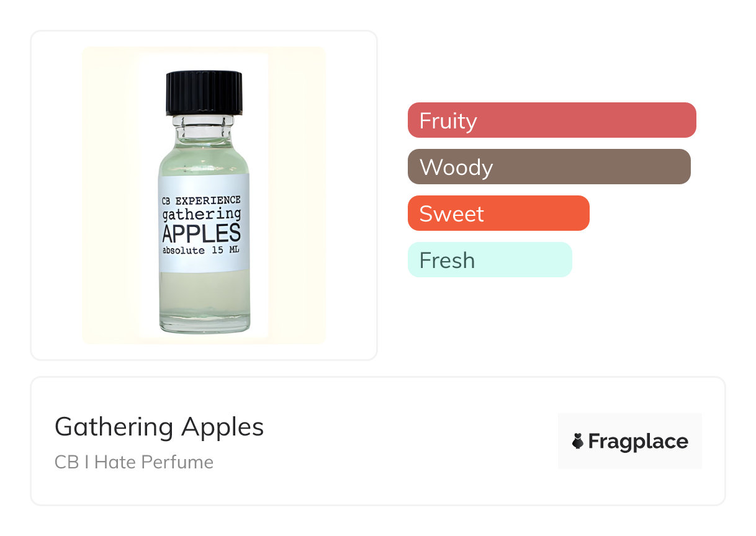Click the word Apples in product title
Screen dimensions: 756x536
223,427
